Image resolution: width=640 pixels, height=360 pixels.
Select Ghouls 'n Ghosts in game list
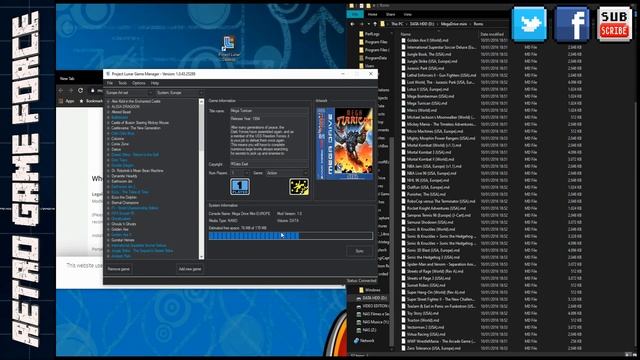124,224
